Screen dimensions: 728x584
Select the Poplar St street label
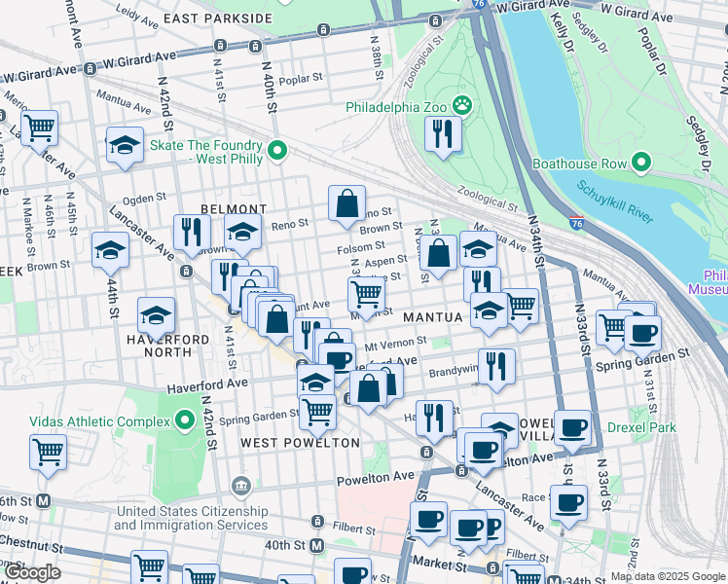click(x=301, y=79)
